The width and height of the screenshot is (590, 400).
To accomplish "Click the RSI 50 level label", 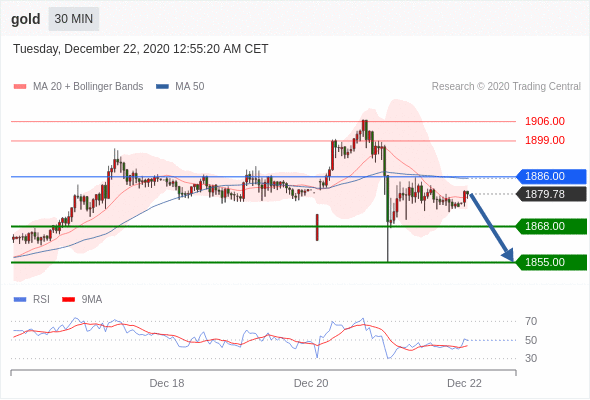I will [531, 340].
